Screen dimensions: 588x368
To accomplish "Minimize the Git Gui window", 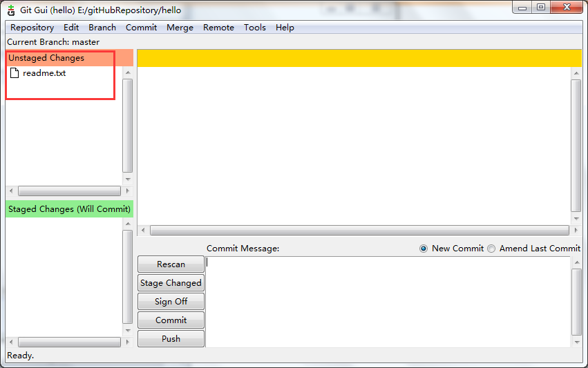I will [522, 7].
